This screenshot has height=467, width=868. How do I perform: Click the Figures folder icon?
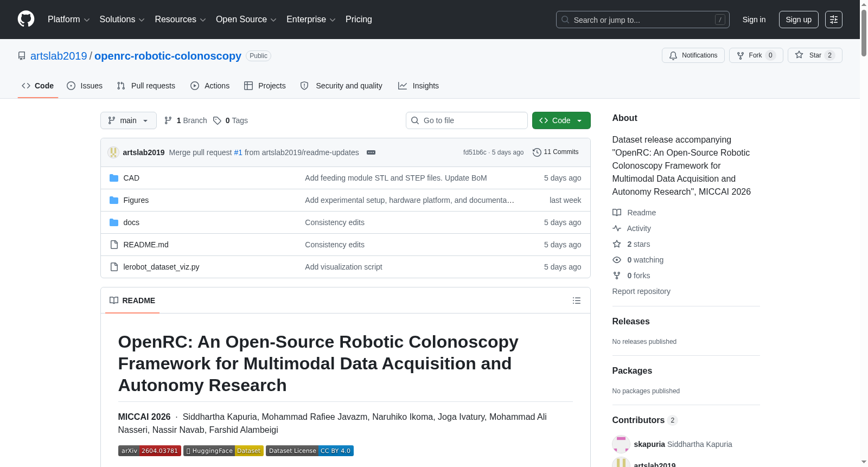pyautogui.click(x=114, y=200)
